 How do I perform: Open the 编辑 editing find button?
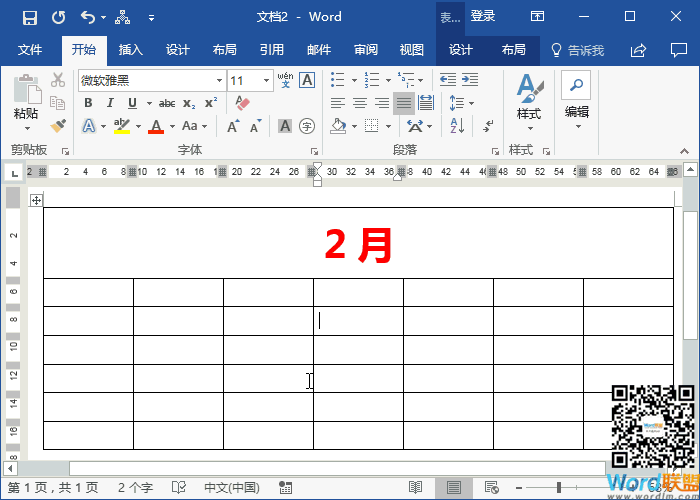click(x=576, y=102)
